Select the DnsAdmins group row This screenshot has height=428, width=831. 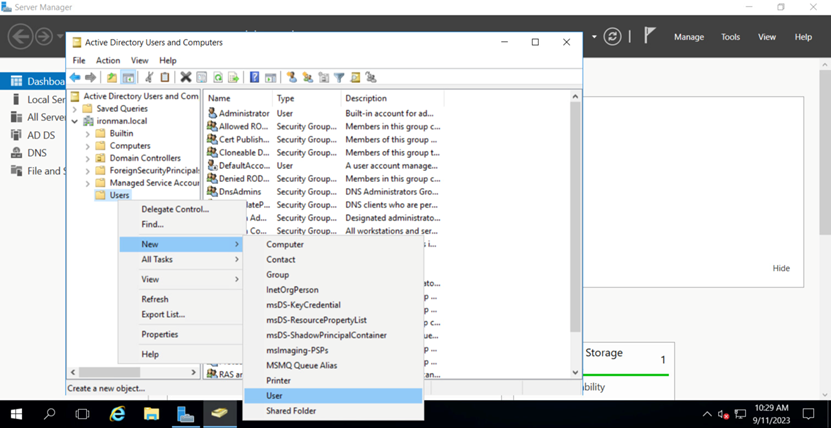point(323,192)
